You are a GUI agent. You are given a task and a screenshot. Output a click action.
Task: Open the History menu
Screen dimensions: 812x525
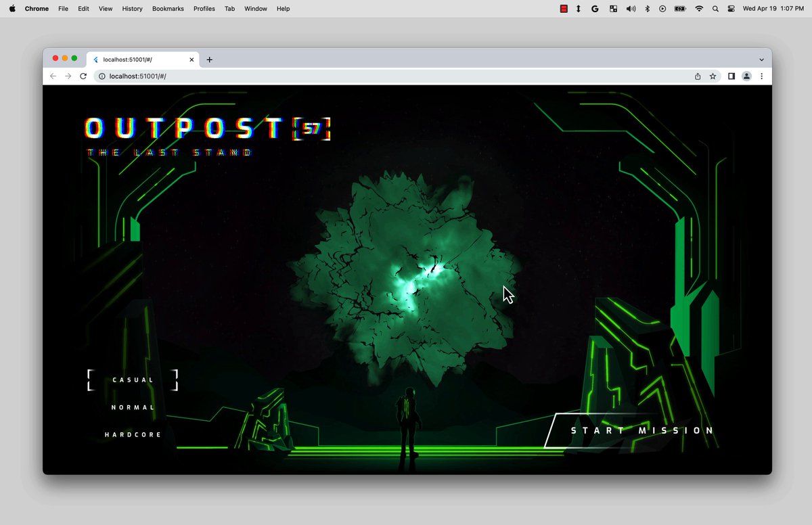(133, 9)
